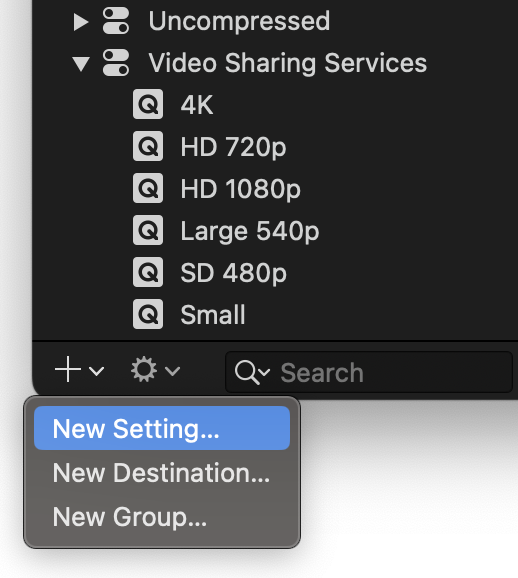Select the Large 540p setting

[250, 231]
